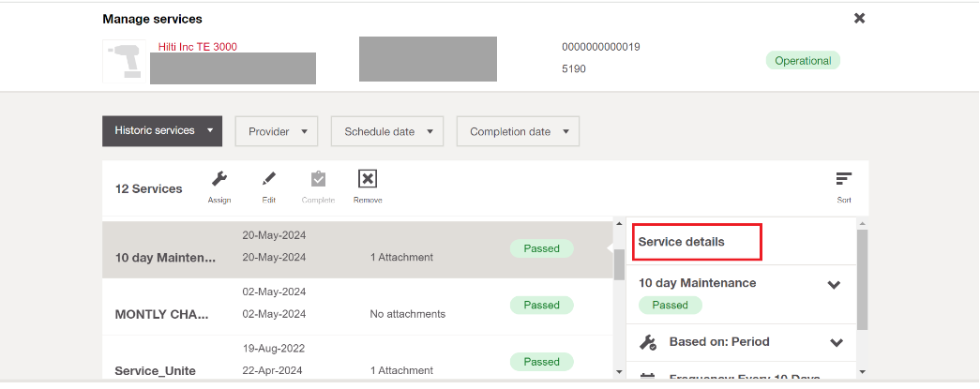
Task: Click the Operational status badge
Action: click(x=803, y=61)
